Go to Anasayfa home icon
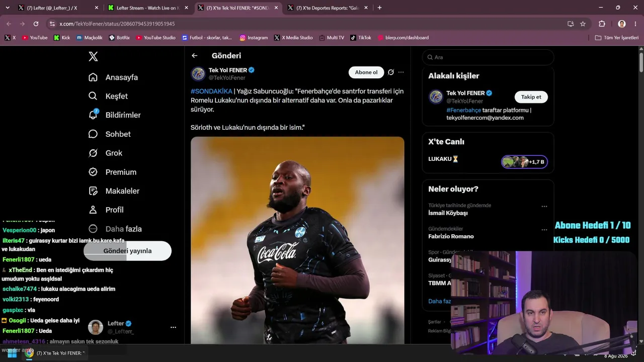Screen dimensions: 644x362 (93, 77)
